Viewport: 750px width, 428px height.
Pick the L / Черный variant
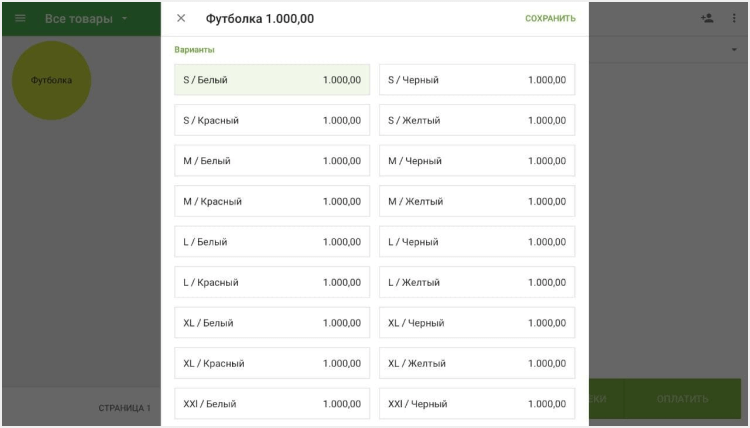477,242
